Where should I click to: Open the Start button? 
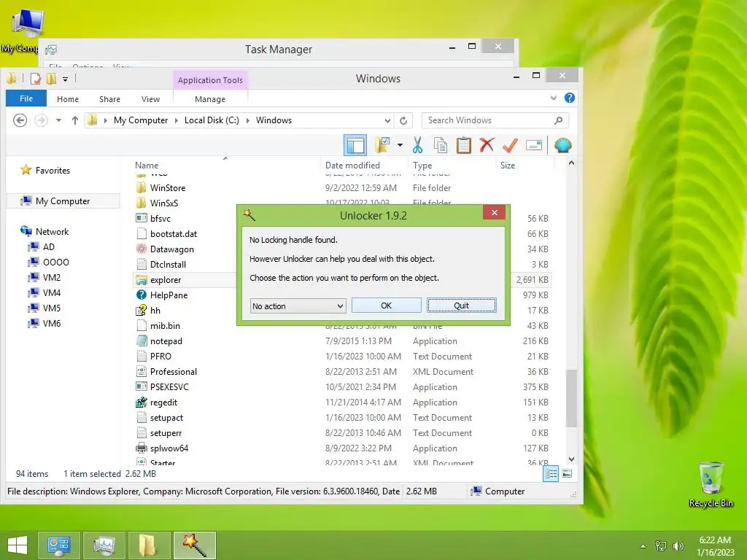[x=18, y=545]
